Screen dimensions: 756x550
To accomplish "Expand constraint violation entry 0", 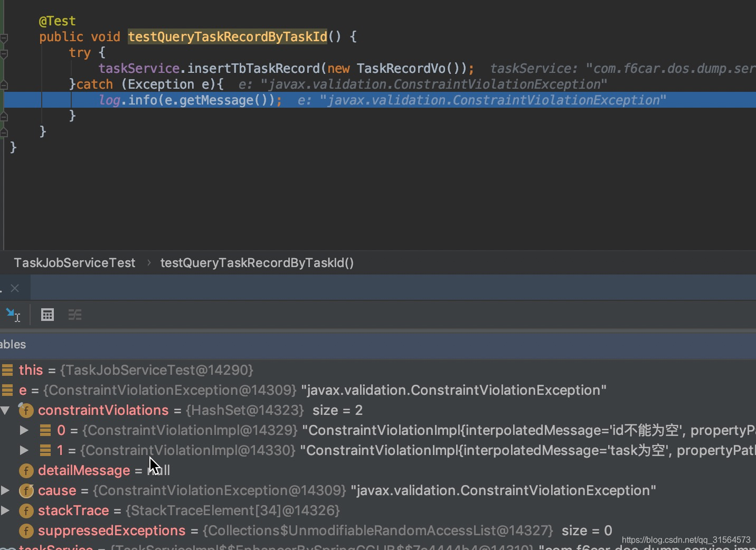I will tap(24, 430).
